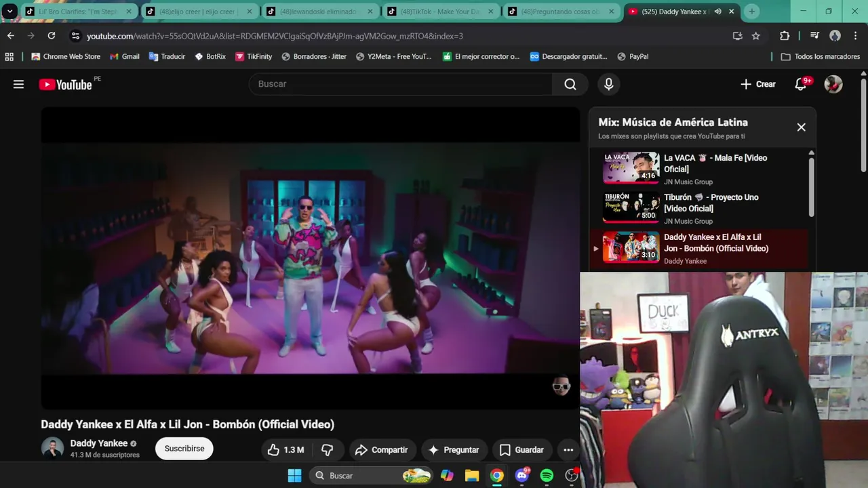Viewport: 868px width, 488px height.
Task: Click the install app icon in address bar
Action: pos(737,36)
